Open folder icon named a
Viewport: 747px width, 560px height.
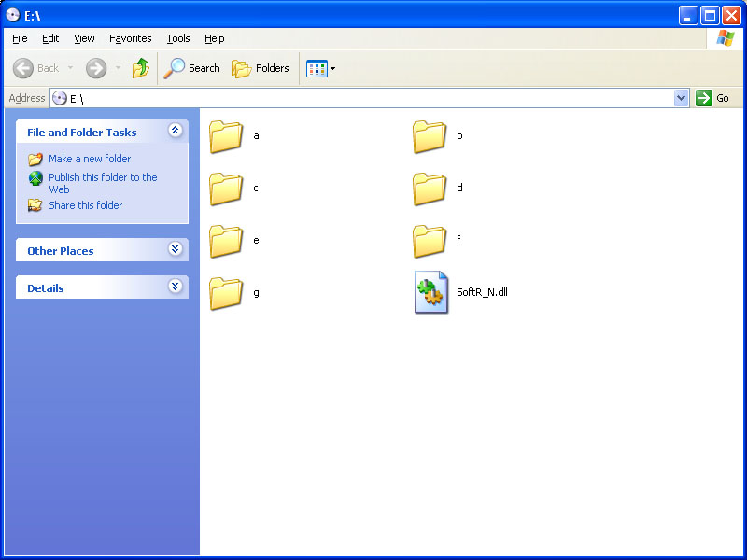226,136
